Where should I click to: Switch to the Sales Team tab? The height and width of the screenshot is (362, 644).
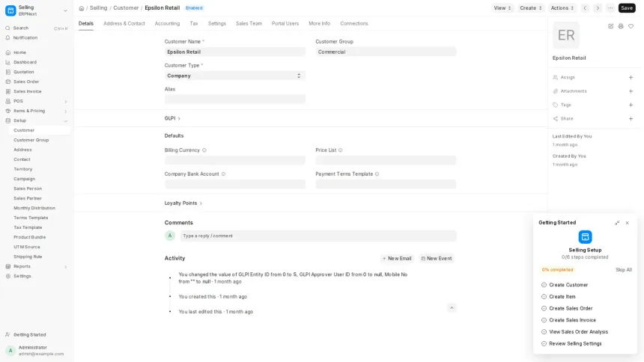pos(249,23)
